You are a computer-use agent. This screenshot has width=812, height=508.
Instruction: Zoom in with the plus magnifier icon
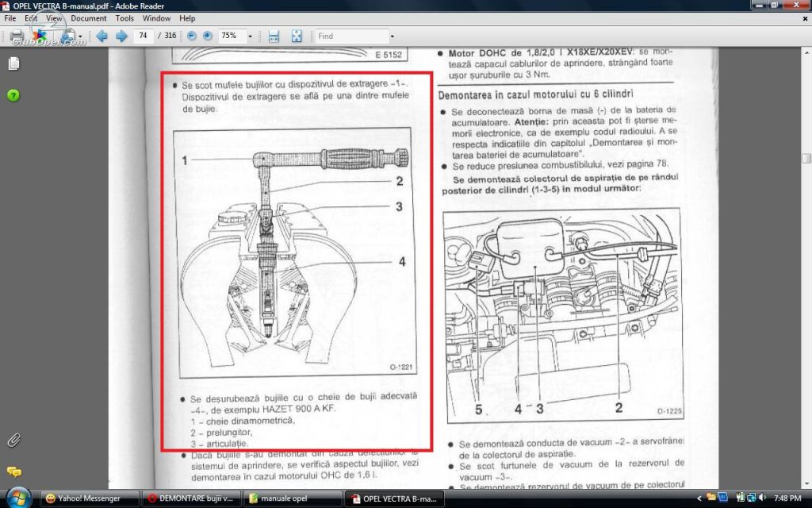click(207, 36)
